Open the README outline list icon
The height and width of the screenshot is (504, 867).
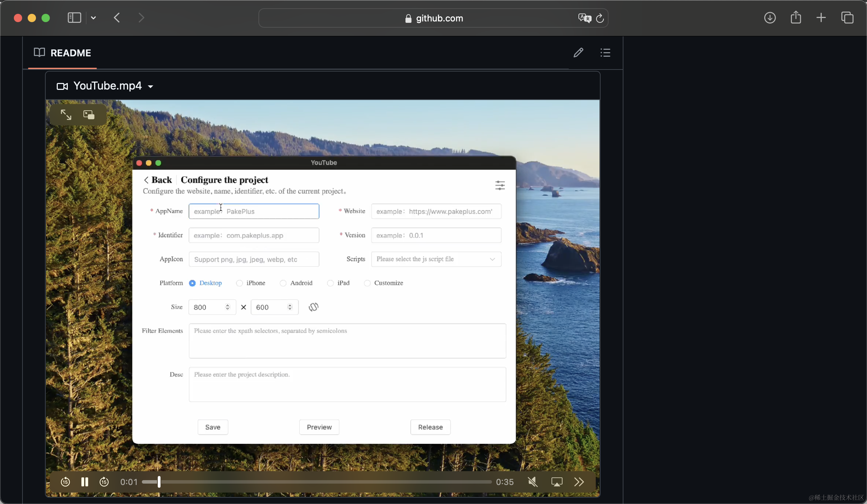(x=605, y=53)
